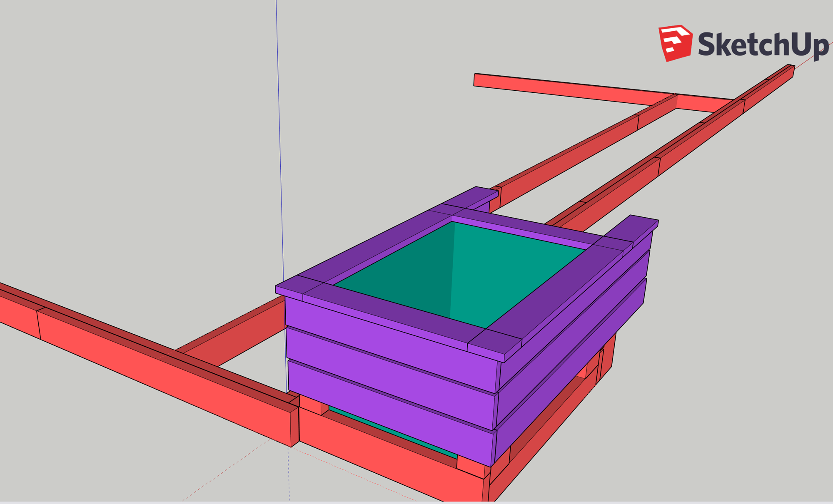Select the far right red rail segment
Viewport: 833px width, 504px height.
768,89
